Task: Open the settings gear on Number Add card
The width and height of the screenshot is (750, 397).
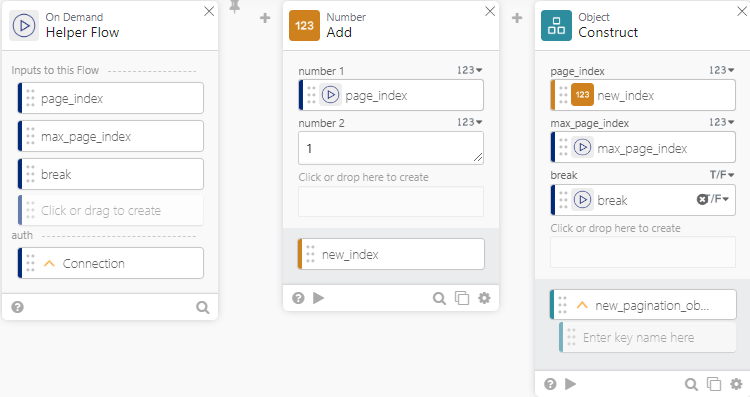Action: click(485, 298)
